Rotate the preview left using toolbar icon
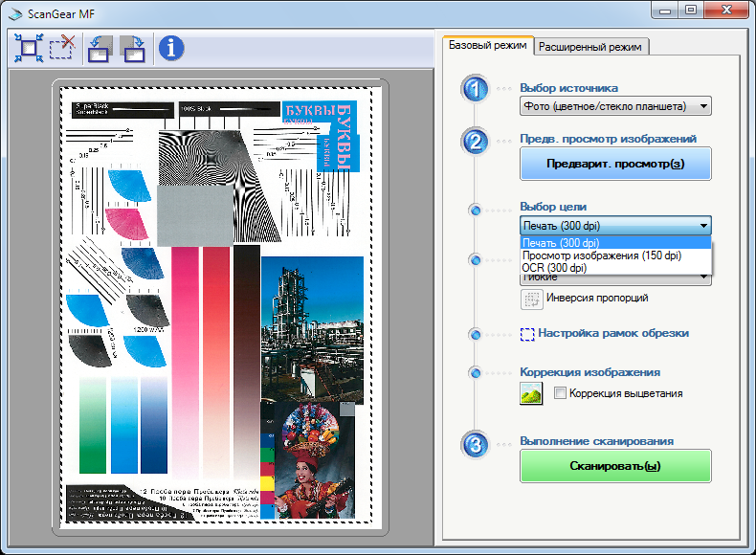This screenshot has height=555, width=756. 100,47
